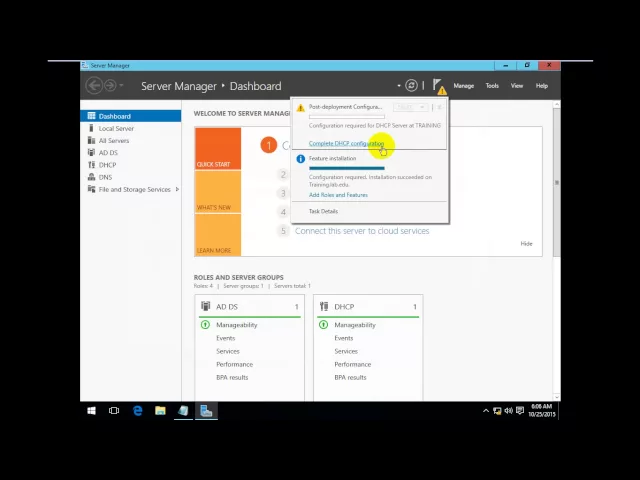Click the vertical scrollbar thumb
Viewport: 640px width, 480px height.
(x=557, y=182)
